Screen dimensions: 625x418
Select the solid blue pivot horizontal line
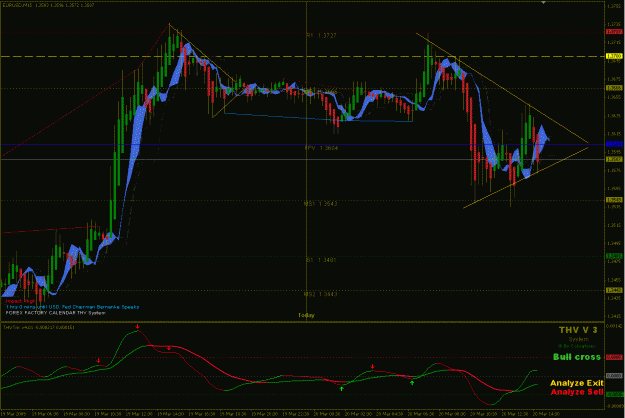tap(303, 144)
